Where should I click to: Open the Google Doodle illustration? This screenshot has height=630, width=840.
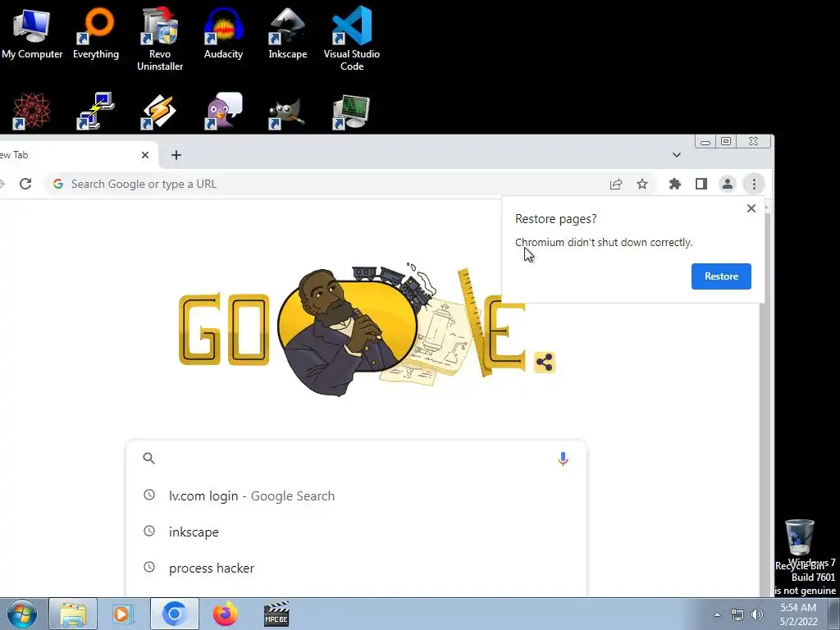(351, 330)
